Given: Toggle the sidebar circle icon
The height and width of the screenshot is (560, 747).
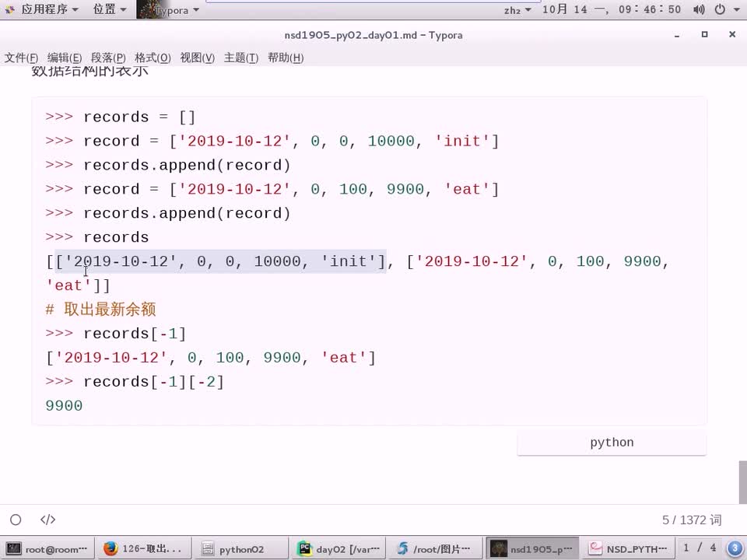Looking at the screenshot, I should (x=16, y=520).
